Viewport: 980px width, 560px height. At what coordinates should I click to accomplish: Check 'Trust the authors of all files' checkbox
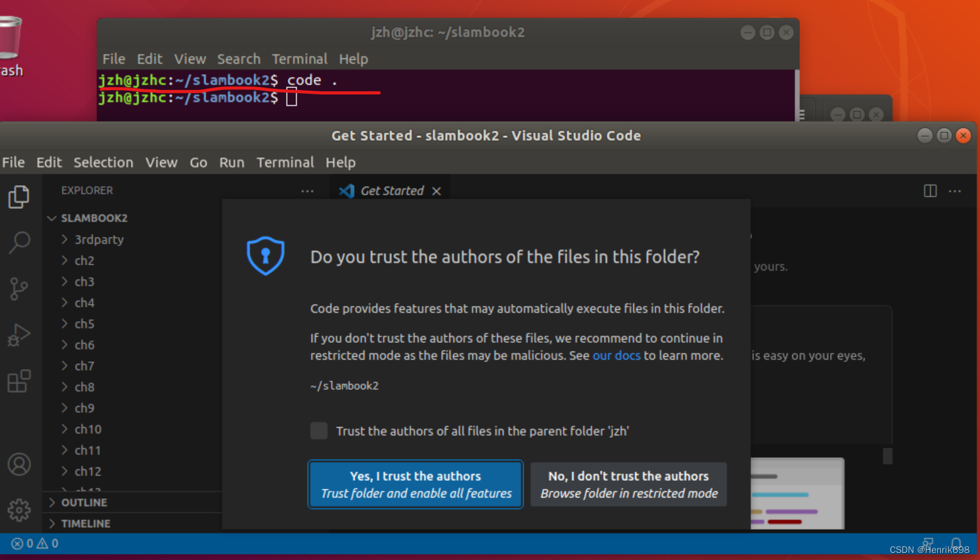click(319, 430)
